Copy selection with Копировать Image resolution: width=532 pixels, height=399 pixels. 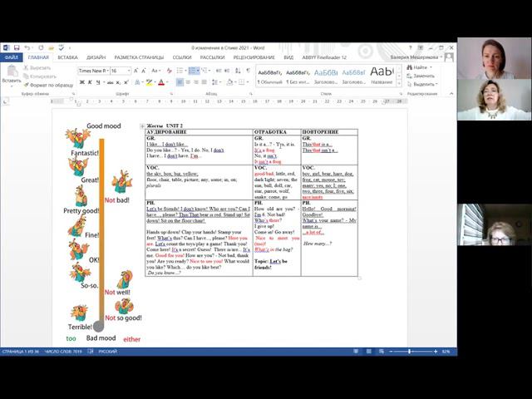click(x=39, y=76)
